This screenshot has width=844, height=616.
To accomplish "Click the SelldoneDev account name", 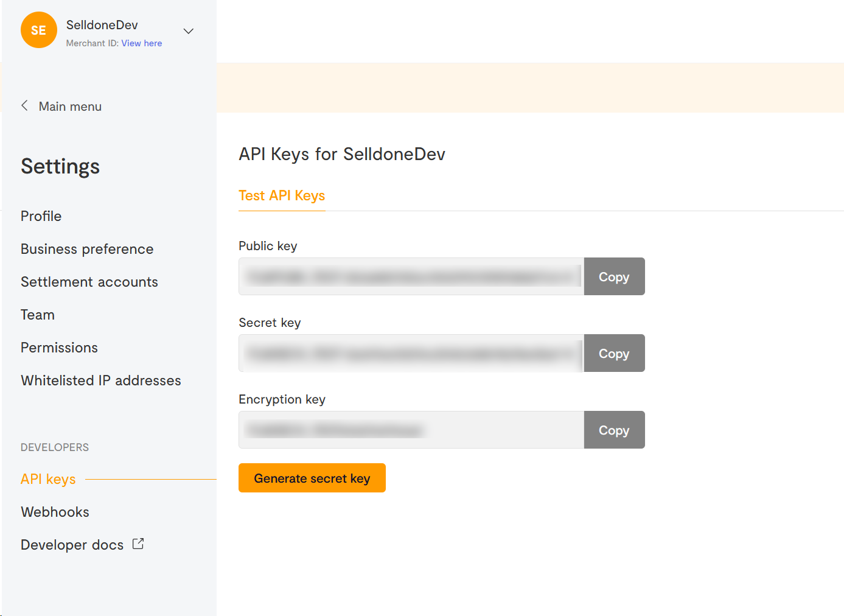I will click(x=102, y=25).
